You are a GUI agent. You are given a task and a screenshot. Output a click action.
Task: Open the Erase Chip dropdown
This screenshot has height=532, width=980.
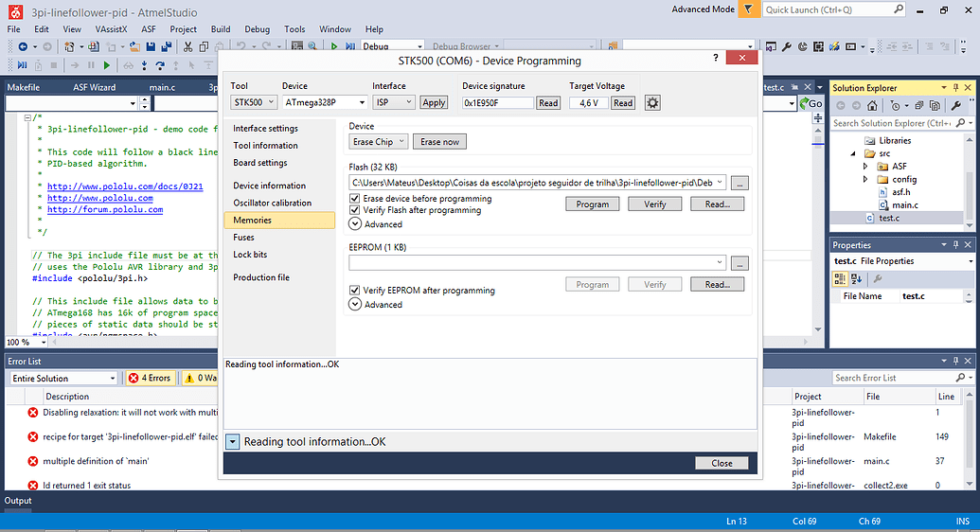click(x=378, y=142)
